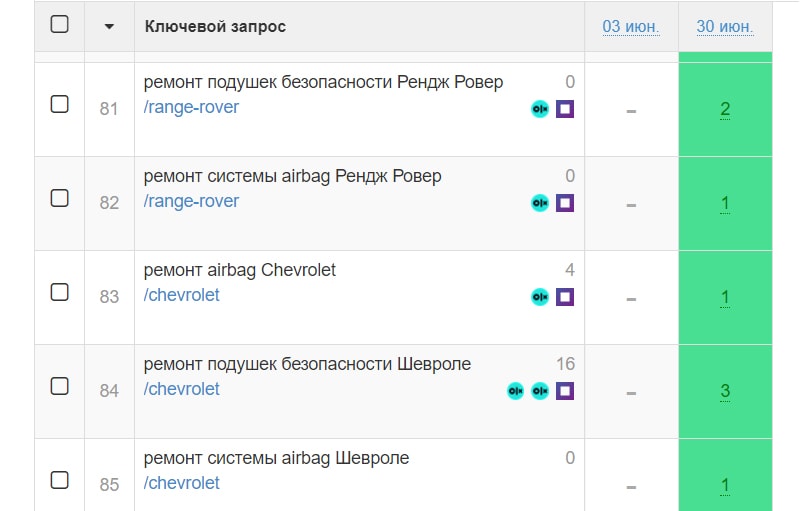
Task: Tick the checkbox for row 85
Action: point(60,480)
